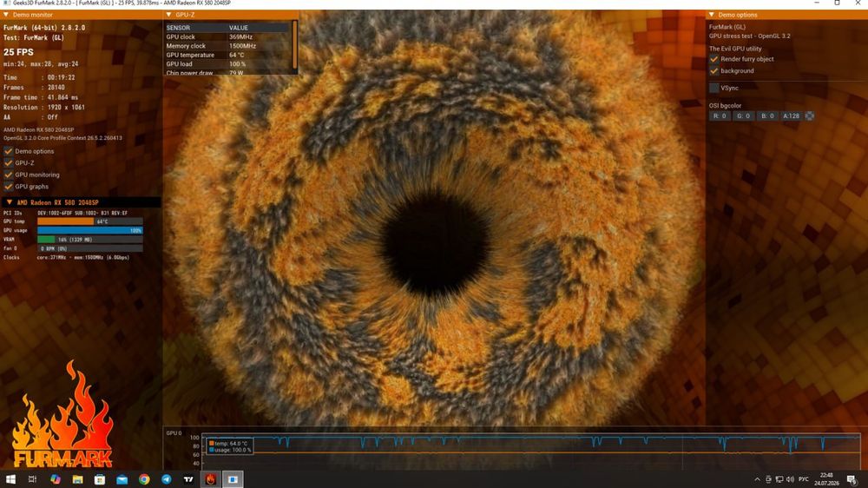Switch to the active blue window taskbar icon
868x488 pixels.
tap(233, 479)
